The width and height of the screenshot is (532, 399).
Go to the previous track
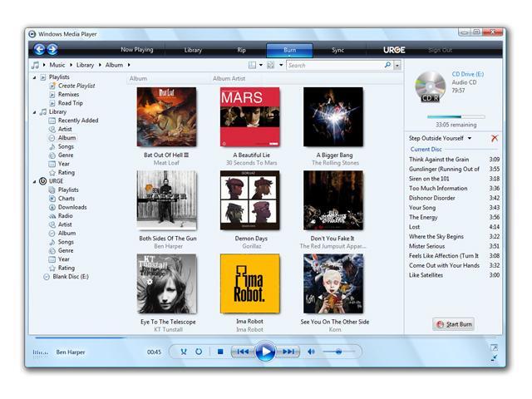(242, 352)
